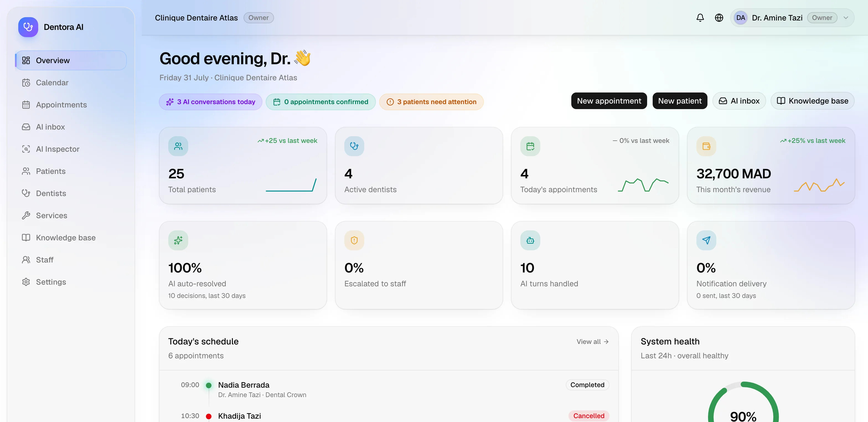
Task: Click the New appointment button
Action: point(609,101)
